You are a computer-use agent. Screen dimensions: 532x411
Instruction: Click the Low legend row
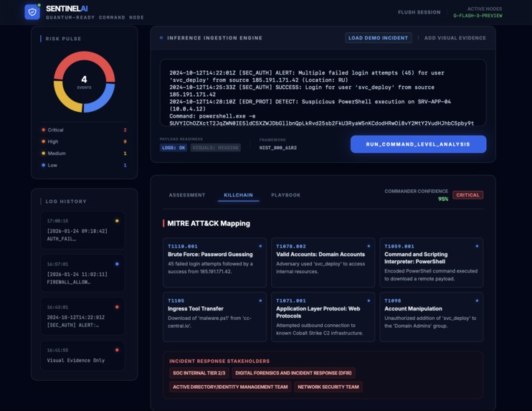84,165
